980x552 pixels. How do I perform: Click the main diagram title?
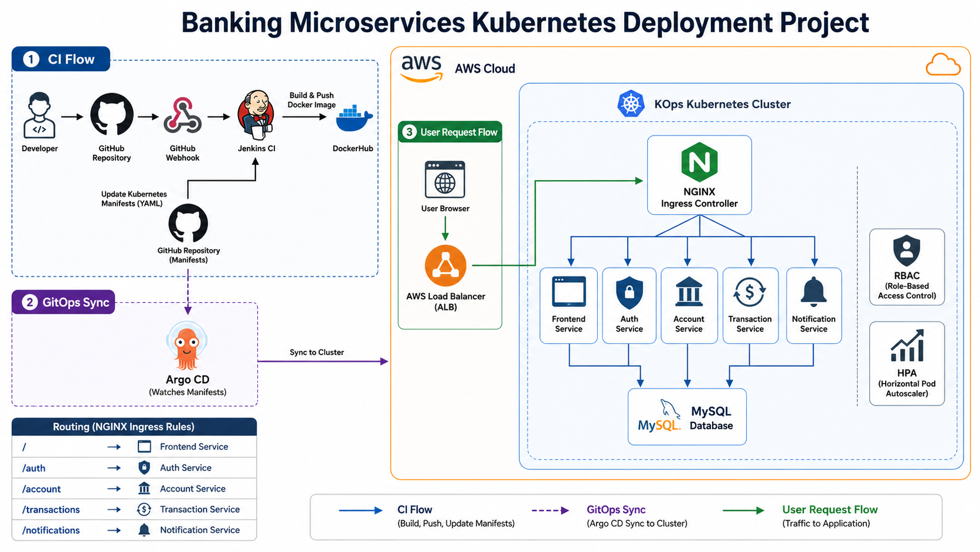click(x=525, y=22)
